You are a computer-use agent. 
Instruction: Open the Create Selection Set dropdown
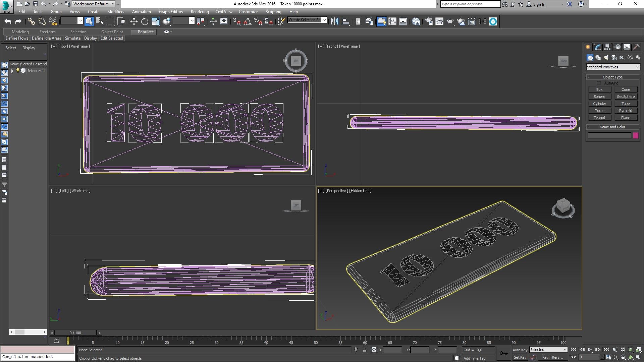pos(307,20)
